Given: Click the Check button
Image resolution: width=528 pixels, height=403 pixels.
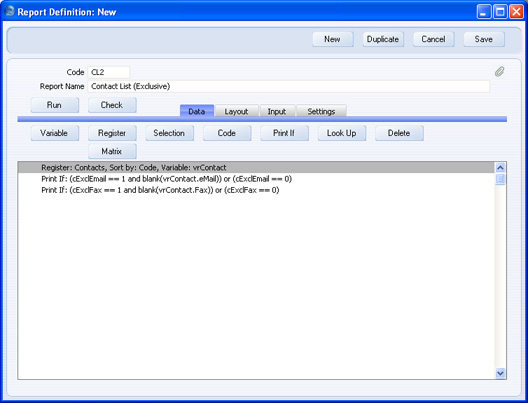Looking at the screenshot, I should (112, 105).
